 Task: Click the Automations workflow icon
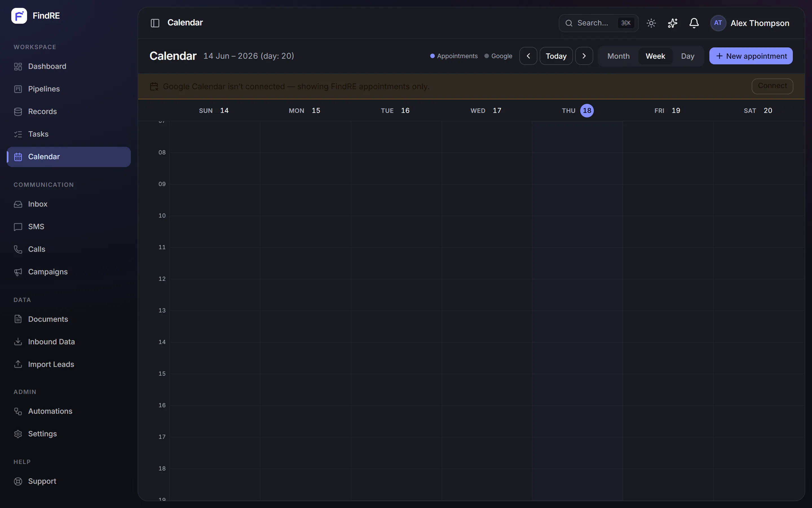pos(18,411)
